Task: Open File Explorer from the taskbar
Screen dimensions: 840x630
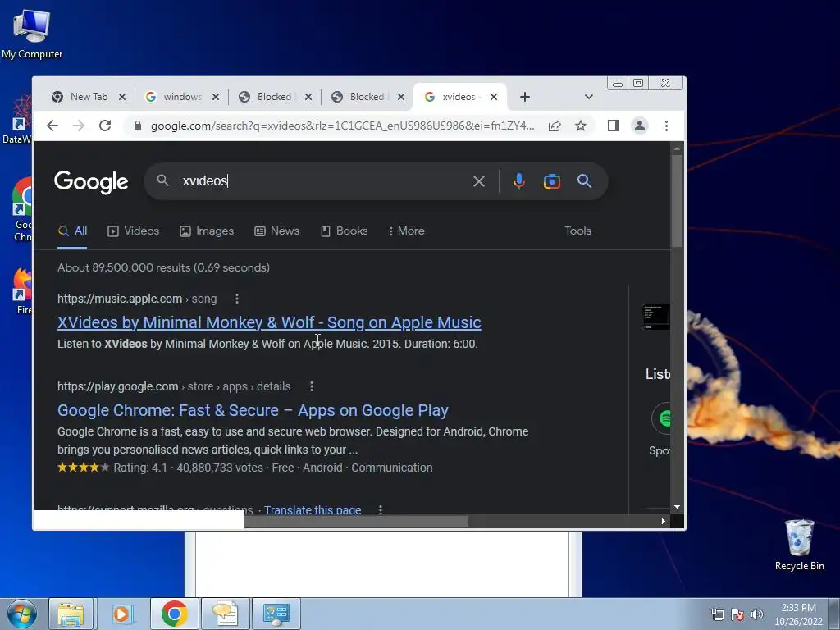Action: [71, 614]
